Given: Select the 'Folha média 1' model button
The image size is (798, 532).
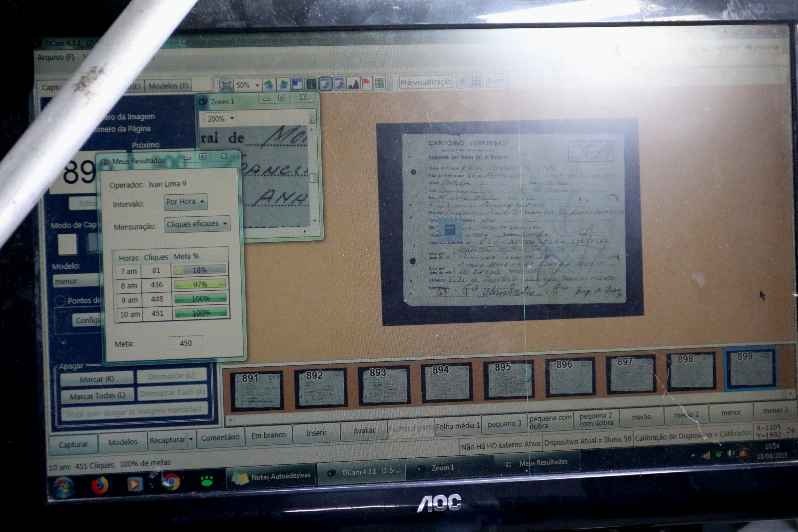Looking at the screenshot, I should click(458, 425).
